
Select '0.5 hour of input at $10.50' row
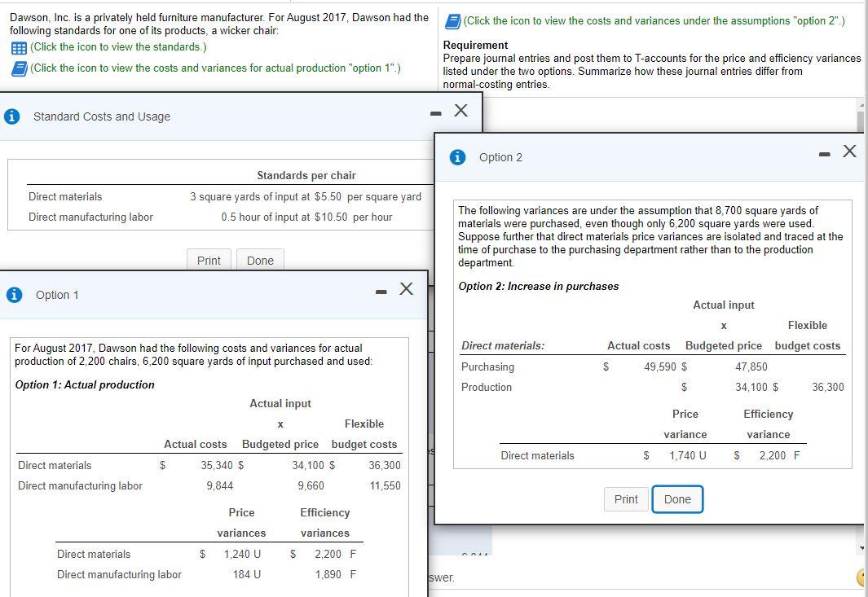point(306,217)
